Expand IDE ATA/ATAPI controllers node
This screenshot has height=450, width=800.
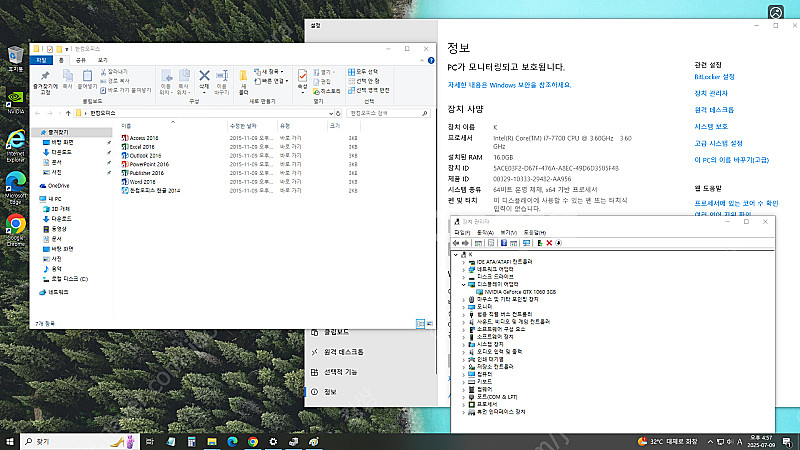pos(464,262)
